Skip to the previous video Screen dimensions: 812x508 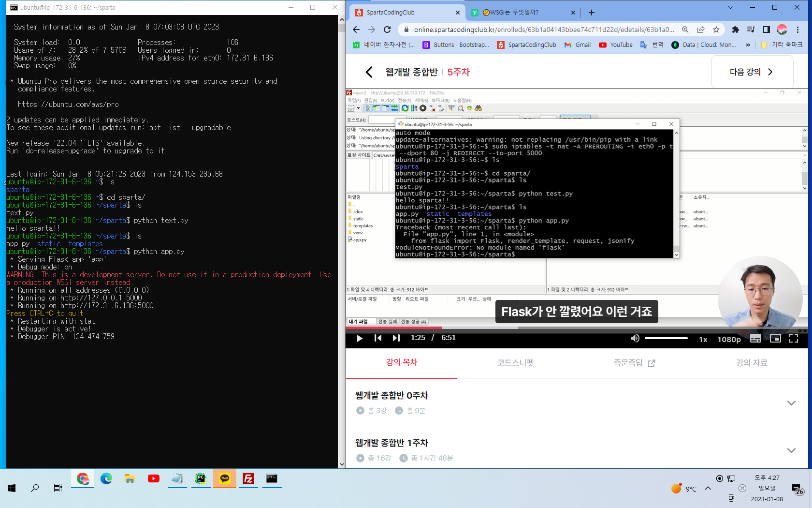[378, 338]
